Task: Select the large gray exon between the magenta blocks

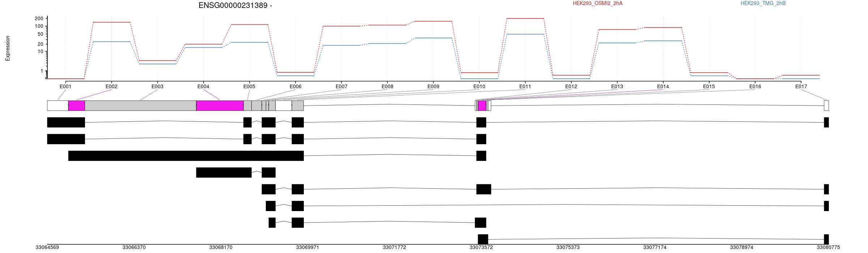Action: click(141, 106)
